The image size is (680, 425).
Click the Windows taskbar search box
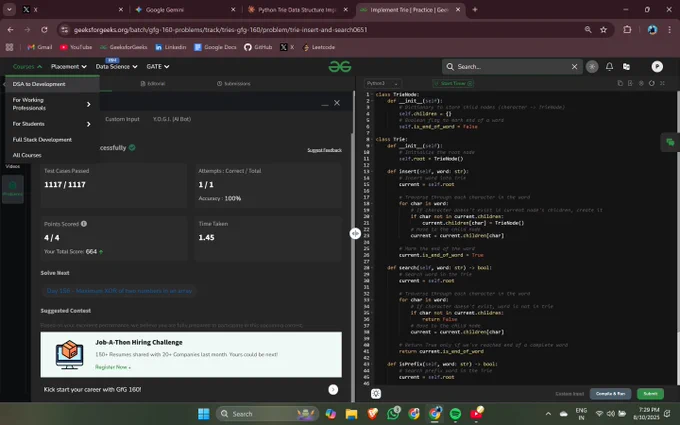click(267, 414)
